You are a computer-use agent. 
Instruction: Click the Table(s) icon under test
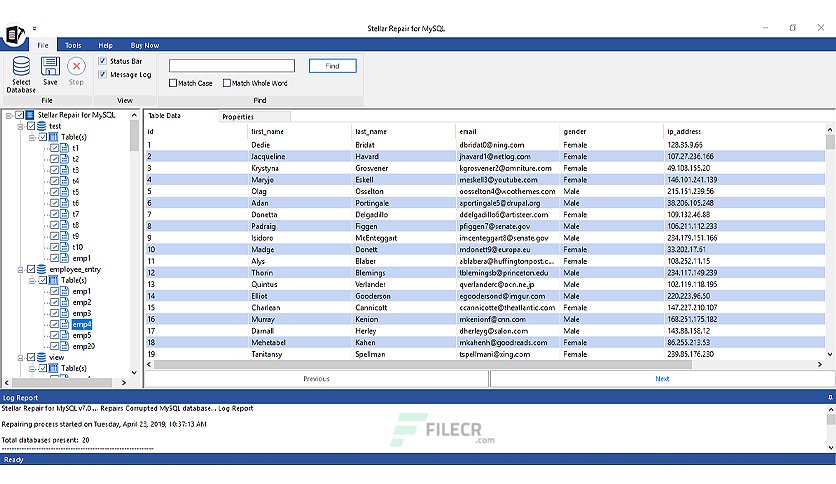53,137
